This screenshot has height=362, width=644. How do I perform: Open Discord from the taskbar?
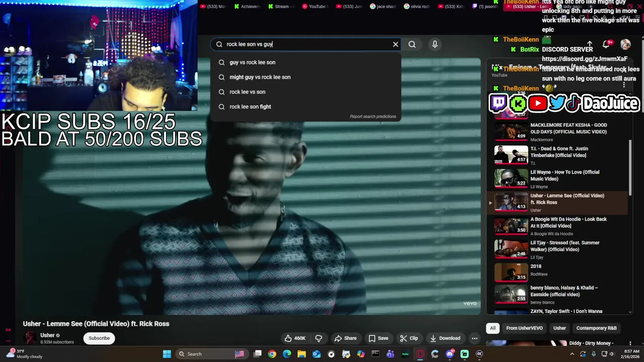pyautogui.click(x=450, y=354)
